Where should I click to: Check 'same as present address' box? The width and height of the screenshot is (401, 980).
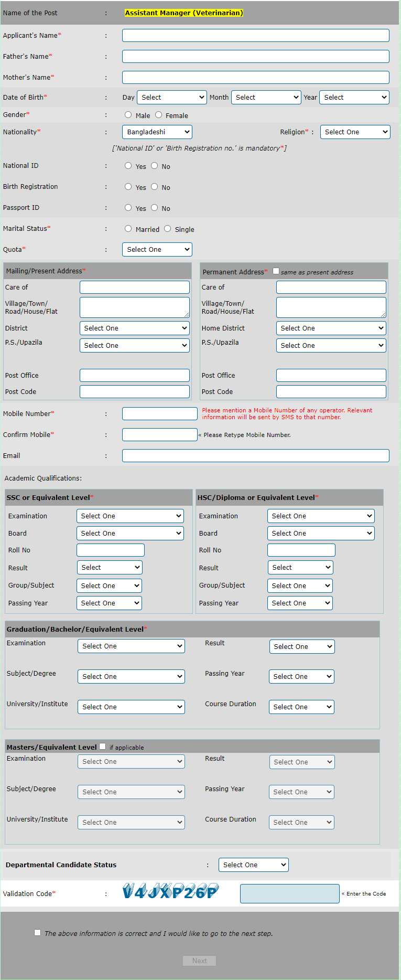tap(276, 271)
